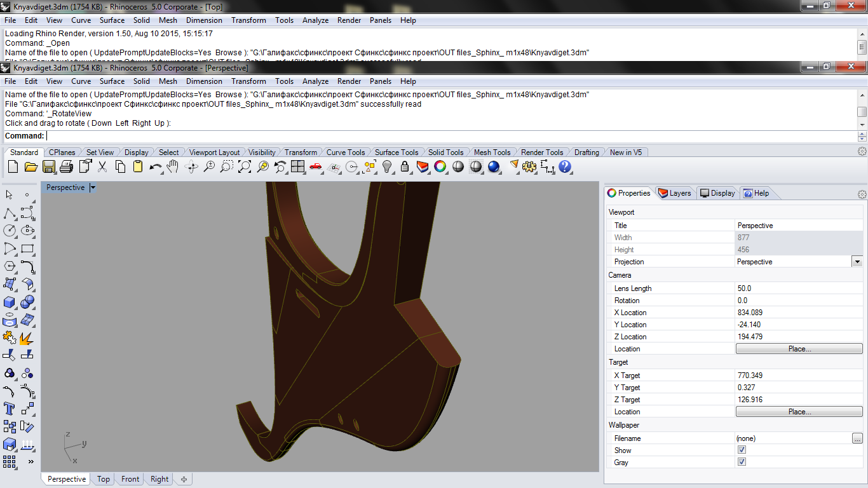Viewport: 868px width, 488px height.
Task: Click in the Command input field
Action: coord(452,136)
